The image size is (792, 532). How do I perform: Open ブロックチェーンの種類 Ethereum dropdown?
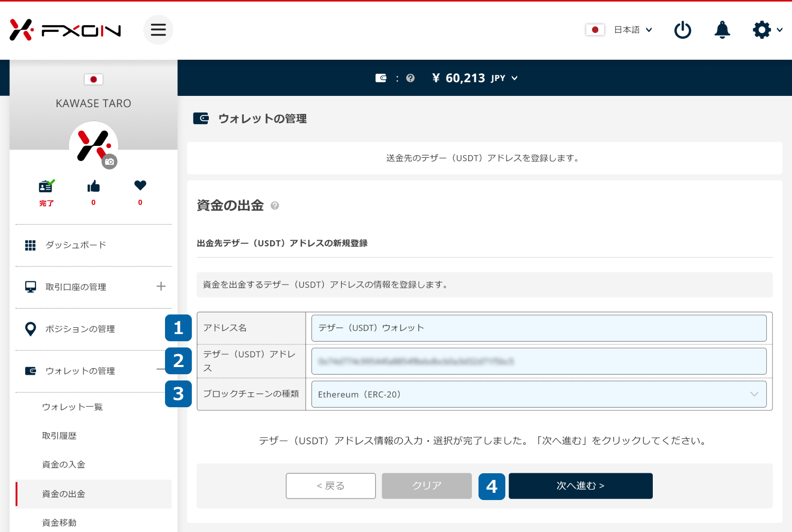click(x=538, y=394)
